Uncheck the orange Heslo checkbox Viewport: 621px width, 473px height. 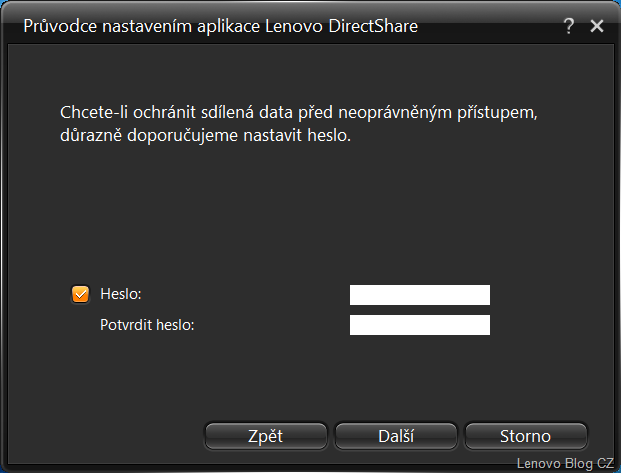click(x=81, y=294)
